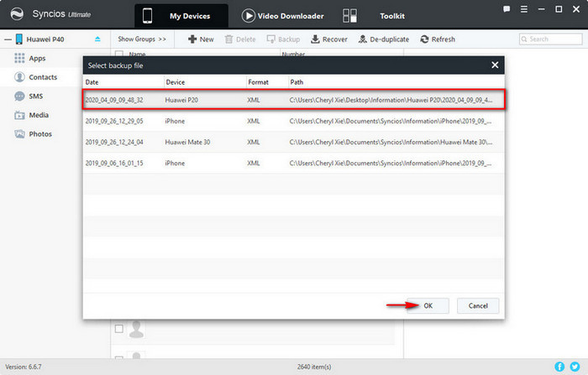Click Backup toolbar button
Image resolution: width=588 pixels, height=375 pixels.
click(x=283, y=39)
